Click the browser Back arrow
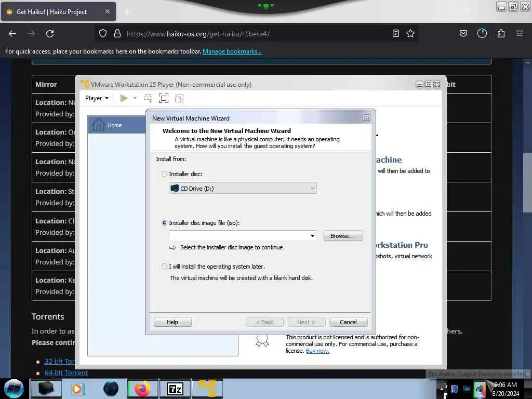 12,34
